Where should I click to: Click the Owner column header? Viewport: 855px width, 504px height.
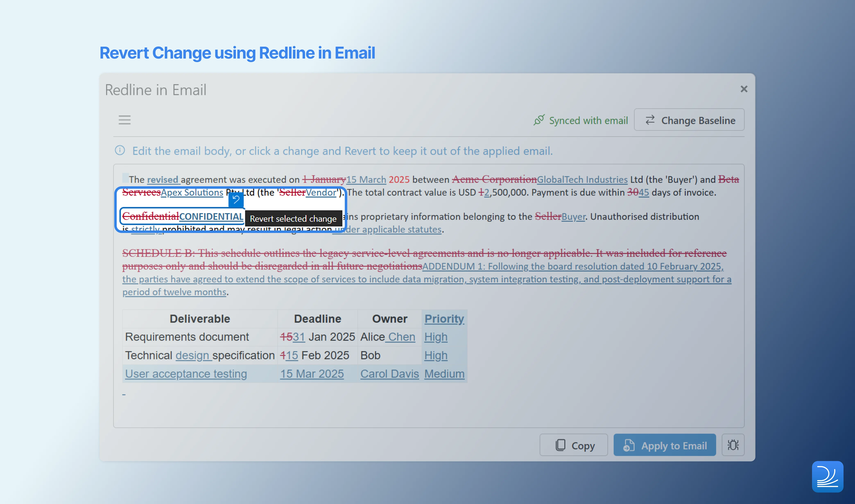point(389,319)
